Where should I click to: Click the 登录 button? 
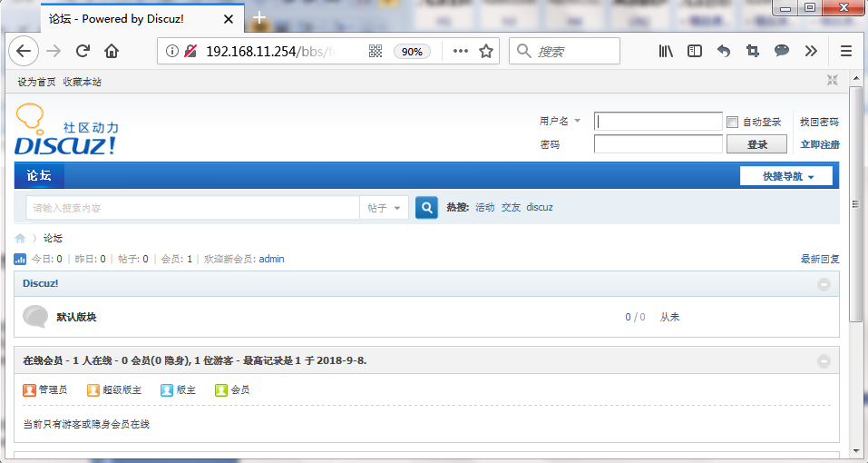(756, 144)
